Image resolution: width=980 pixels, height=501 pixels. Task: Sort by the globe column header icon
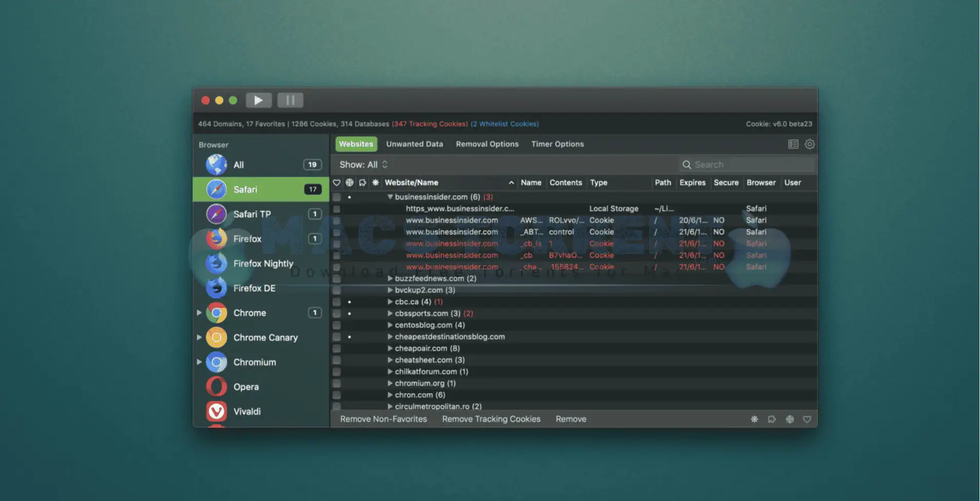point(350,183)
